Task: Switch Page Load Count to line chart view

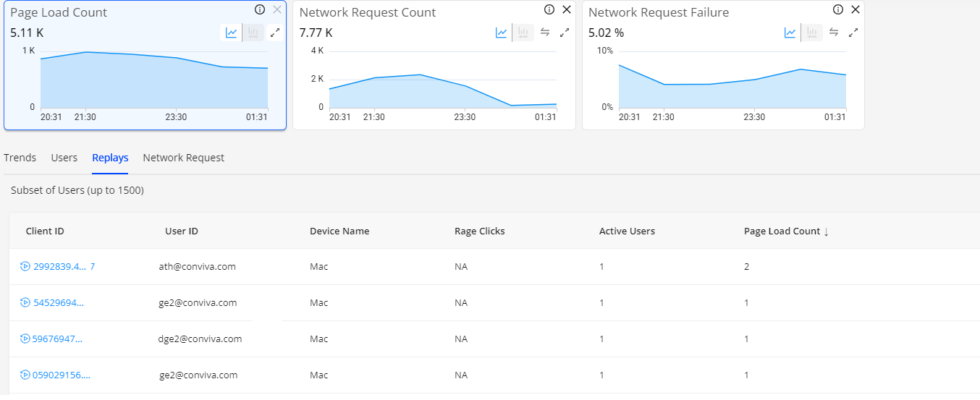Action: [231, 33]
